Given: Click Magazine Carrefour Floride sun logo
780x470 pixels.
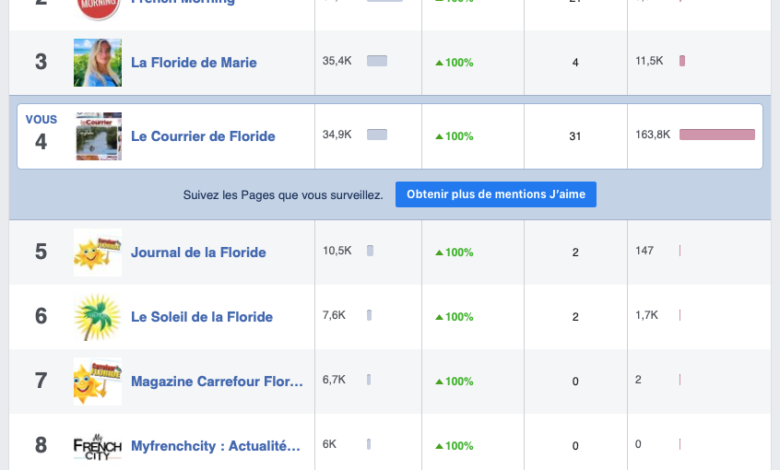Looking at the screenshot, I should point(98,381).
